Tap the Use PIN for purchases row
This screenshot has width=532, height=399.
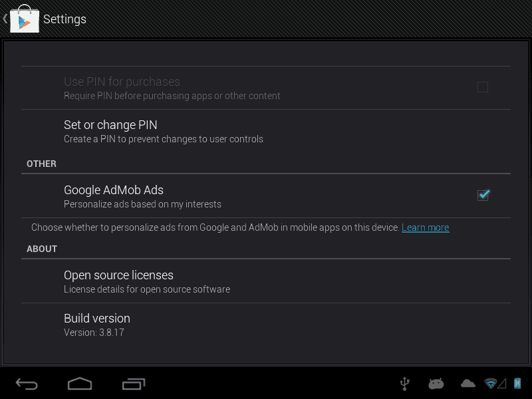tap(266, 88)
